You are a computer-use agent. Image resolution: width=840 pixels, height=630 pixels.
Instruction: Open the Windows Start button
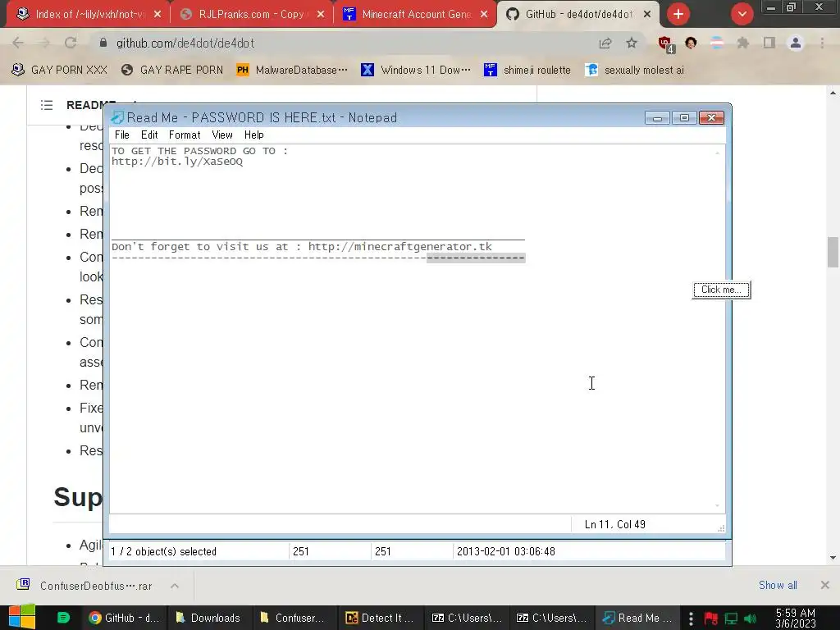21,617
